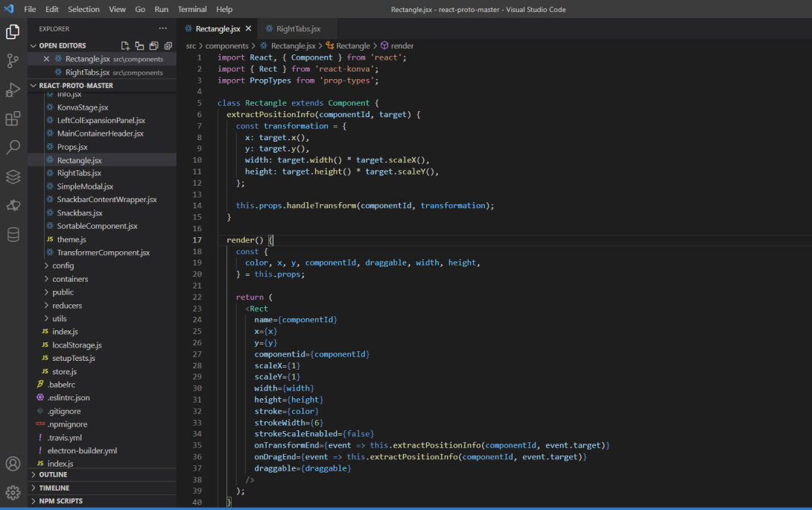
Task: Click the Rectangle class breadcrumb
Action: click(x=352, y=45)
